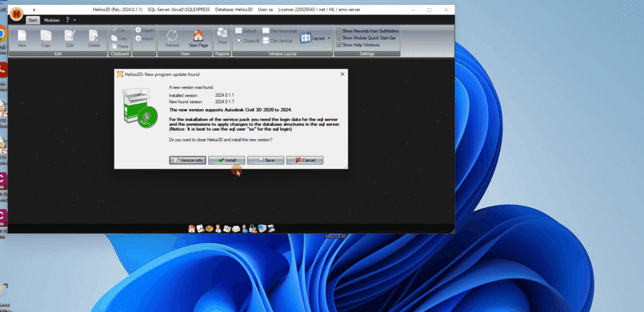644x312 pixels.
Task: Click the installed version number 2024.0.1.1
Action: point(225,95)
